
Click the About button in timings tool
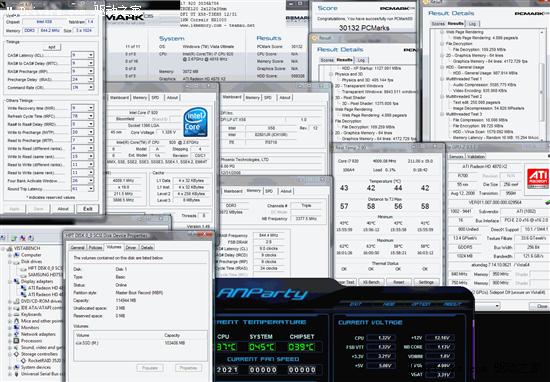point(63,209)
